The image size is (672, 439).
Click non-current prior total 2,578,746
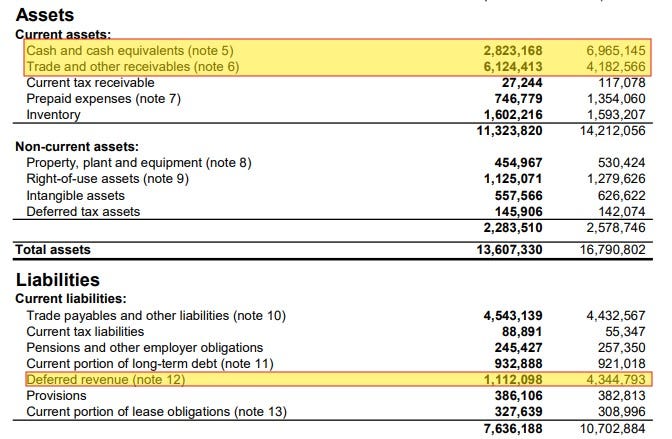pos(616,228)
